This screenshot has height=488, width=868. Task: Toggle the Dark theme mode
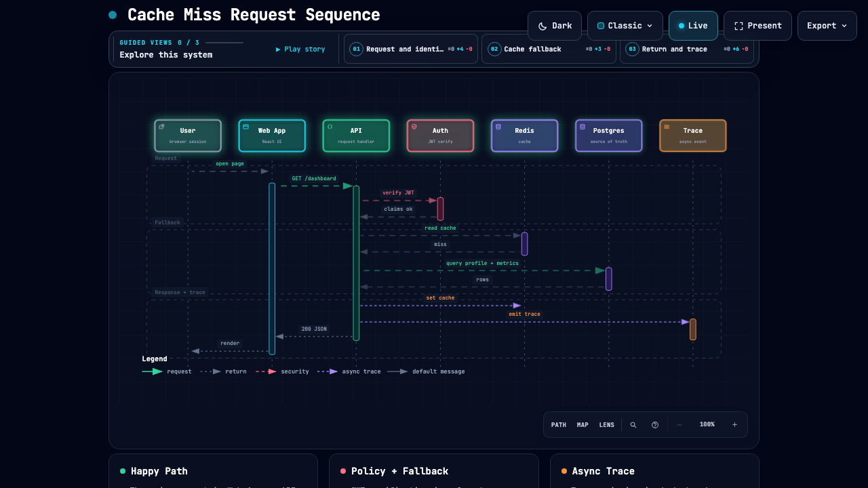point(555,26)
